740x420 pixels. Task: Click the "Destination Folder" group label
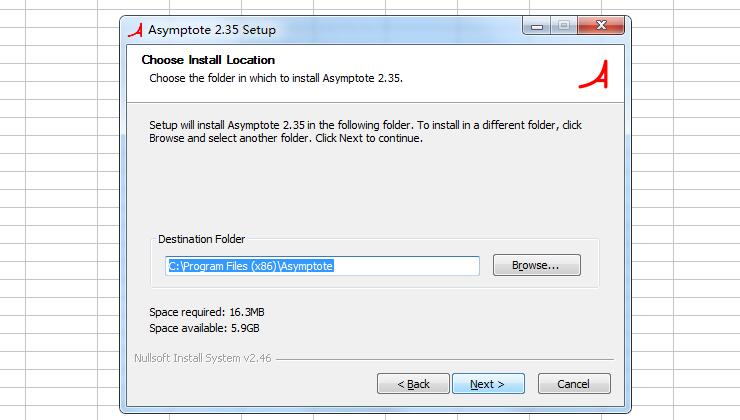click(201, 239)
